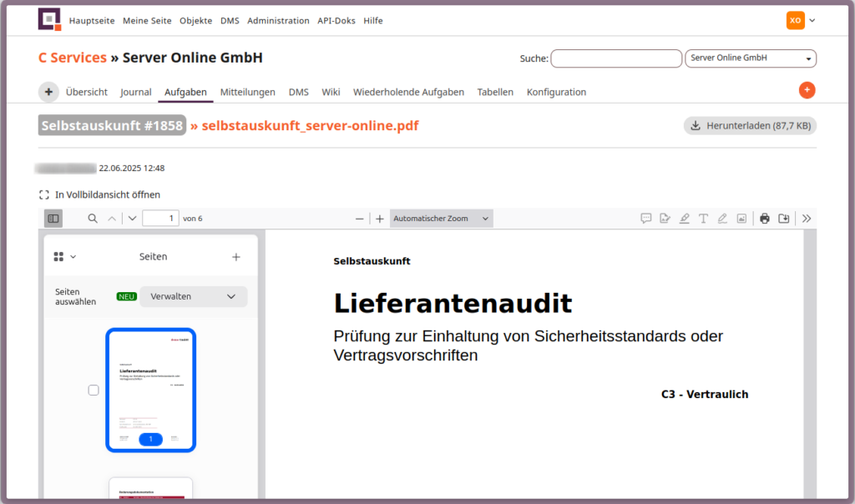
Task: Zoom out of the PDF
Action: [x=359, y=219]
